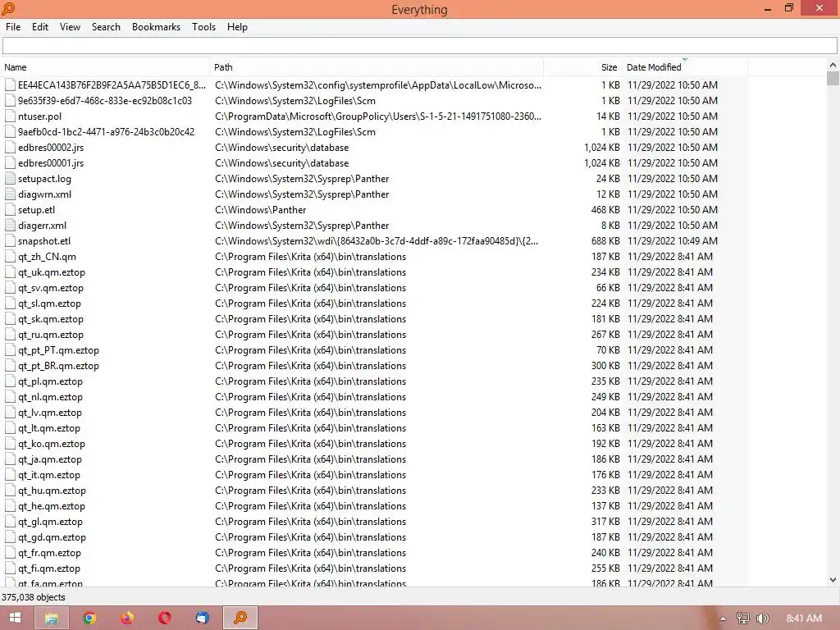Select the file icon of qt_zh_CN.qm
840x630 pixels.
(x=10, y=257)
